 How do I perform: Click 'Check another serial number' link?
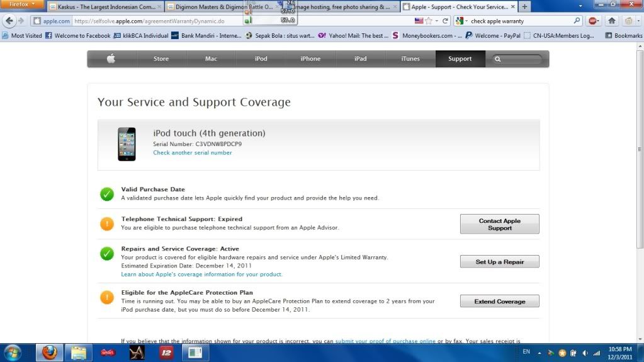pos(192,152)
